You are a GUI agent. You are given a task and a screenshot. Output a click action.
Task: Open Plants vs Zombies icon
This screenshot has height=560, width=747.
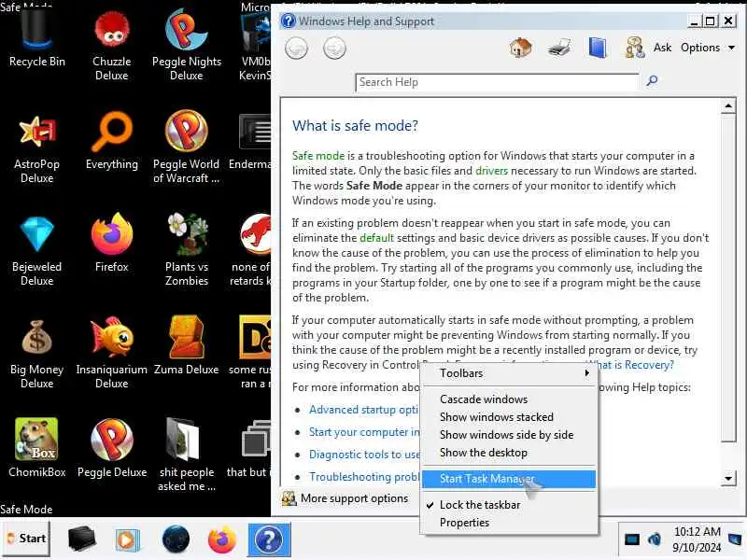point(186,250)
